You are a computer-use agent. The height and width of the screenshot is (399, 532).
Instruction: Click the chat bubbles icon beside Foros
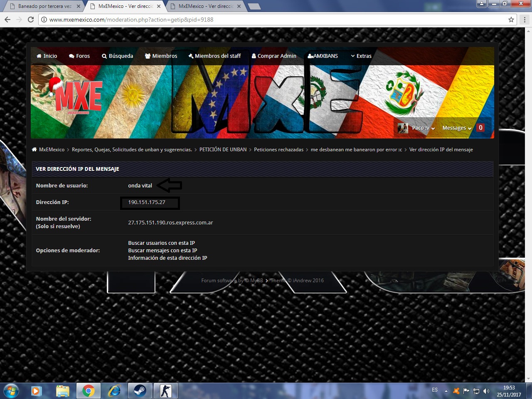tap(71, 56)
